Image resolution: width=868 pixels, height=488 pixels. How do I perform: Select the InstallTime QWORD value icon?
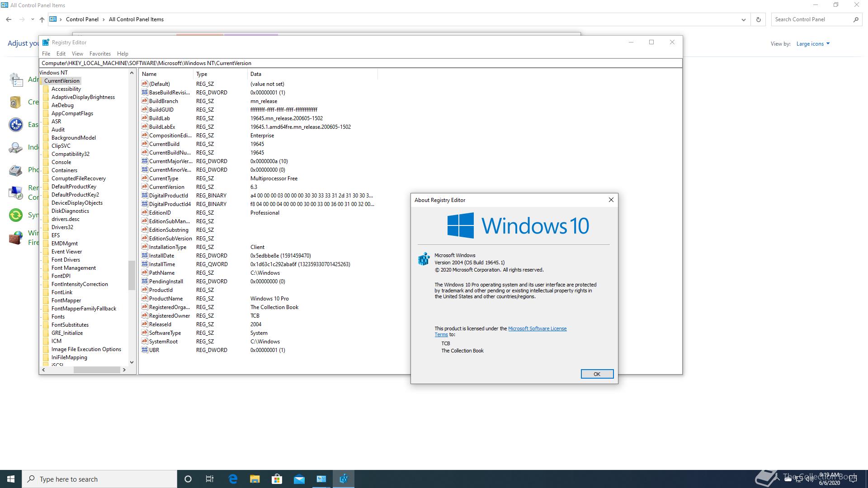145,264
